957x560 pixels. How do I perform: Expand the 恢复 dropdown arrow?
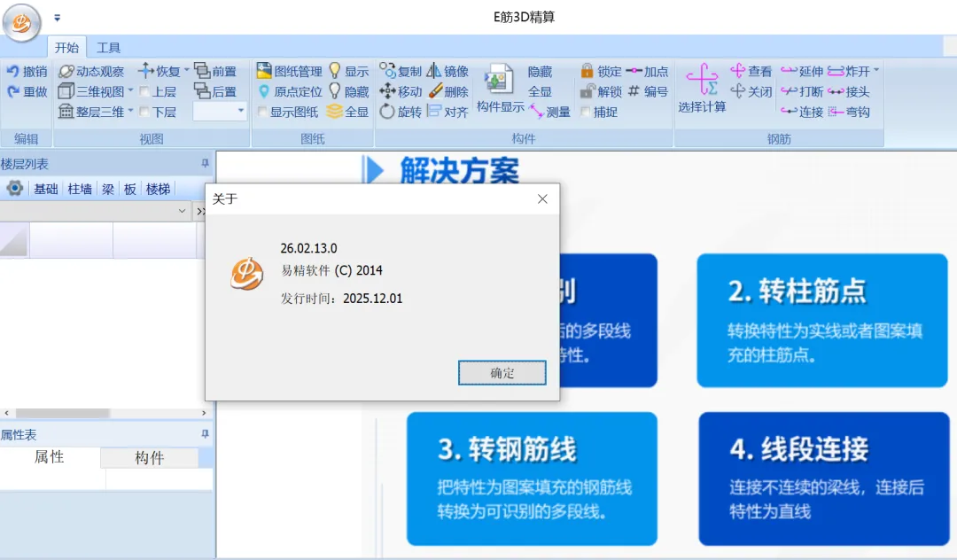187,69
